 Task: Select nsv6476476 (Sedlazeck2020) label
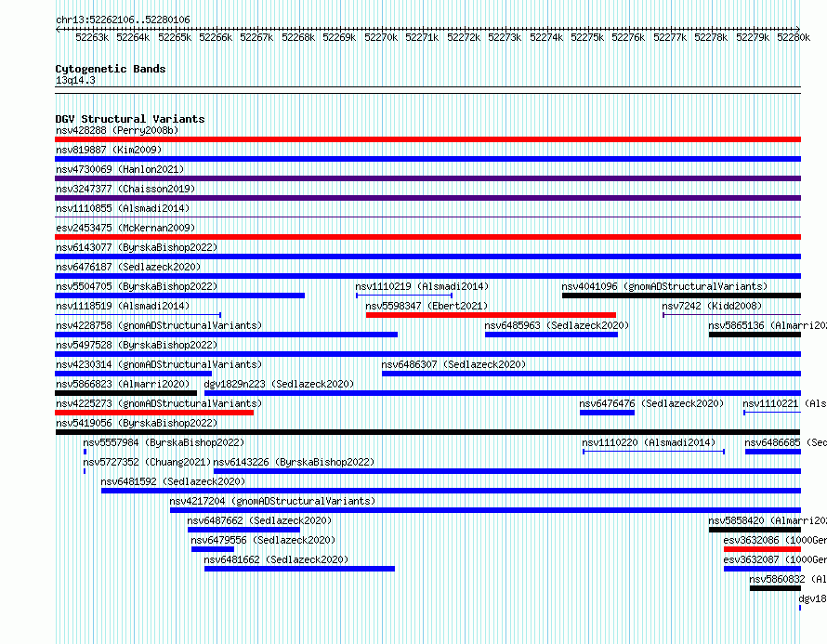click(651, 403)
